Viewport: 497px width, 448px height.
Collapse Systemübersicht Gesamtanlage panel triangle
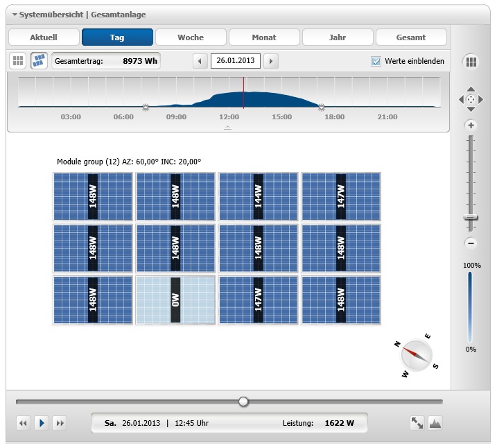point(15,15)
